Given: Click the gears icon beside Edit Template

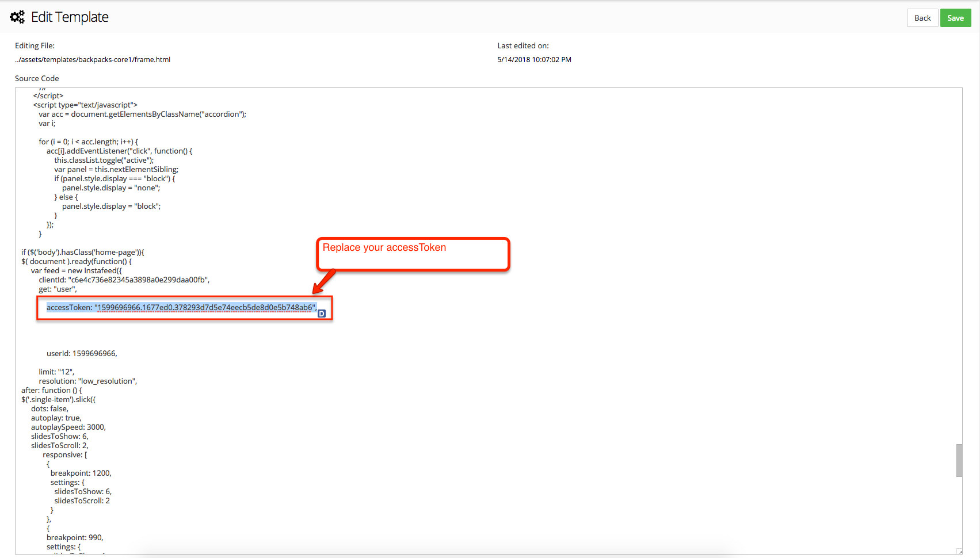Looking at the screenshot, I should click(17, 17).
